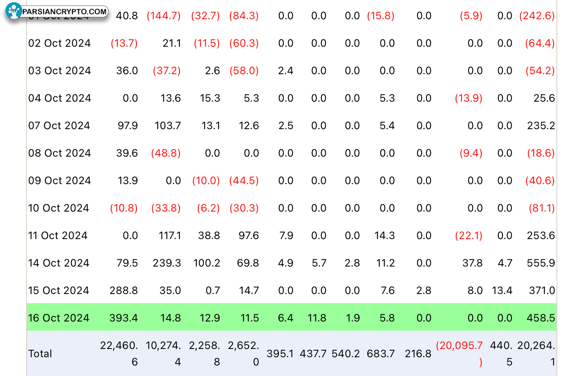
Task: Click '103.7' in the 07 Oct row
Action: pos(168,125)
